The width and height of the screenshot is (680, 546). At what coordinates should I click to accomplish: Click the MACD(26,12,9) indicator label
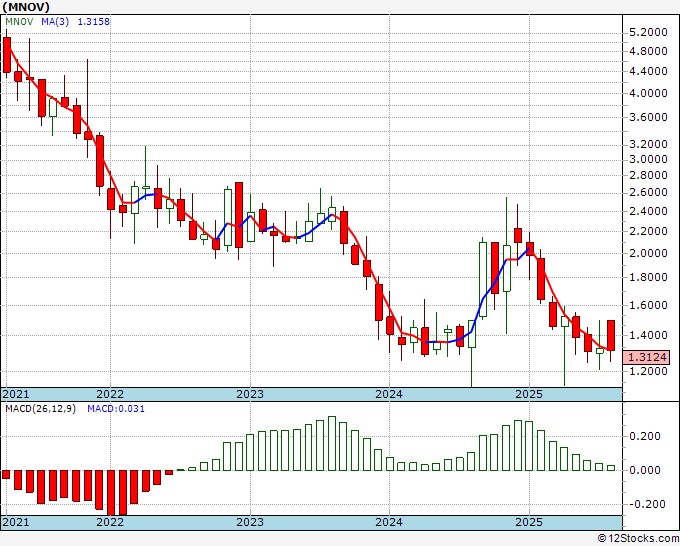pyautogui.click(x=40, y=409)
